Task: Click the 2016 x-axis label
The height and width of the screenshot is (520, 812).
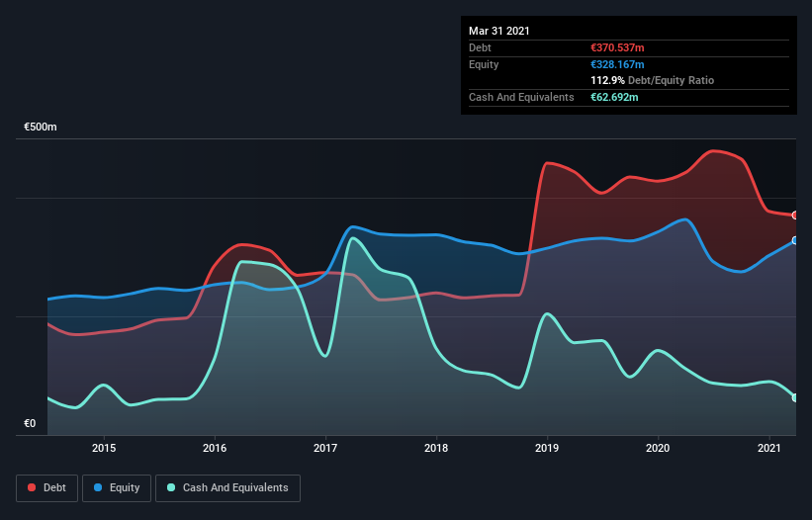Action: [215, 448]
